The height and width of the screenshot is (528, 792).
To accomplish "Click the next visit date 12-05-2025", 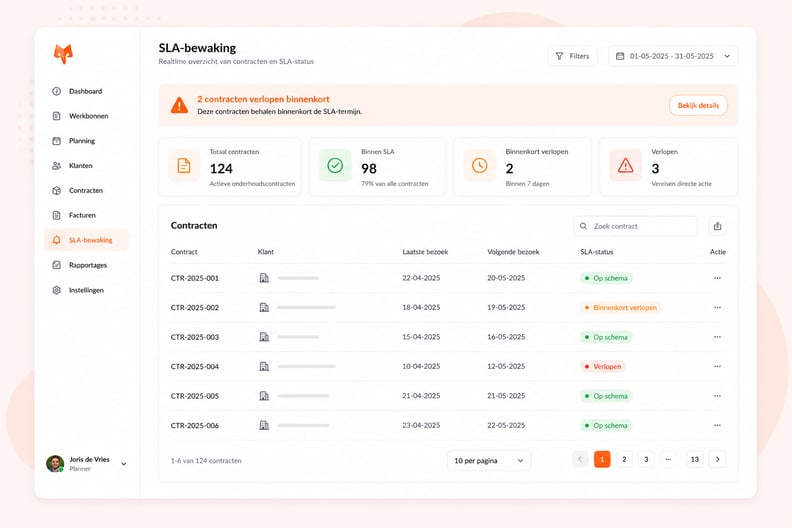I will (506, 367).
